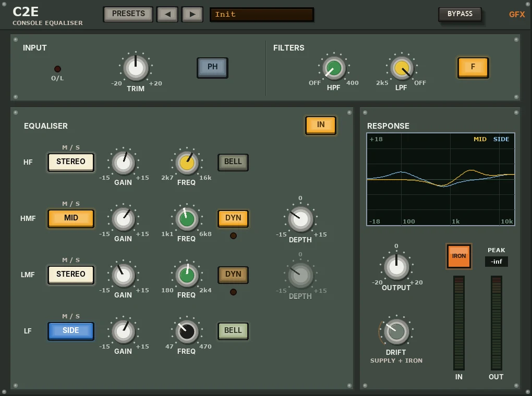The width and height of the screenshot is (532, 396).
Task: Switch HF band STEREO mode button
Action: point(71,162)
